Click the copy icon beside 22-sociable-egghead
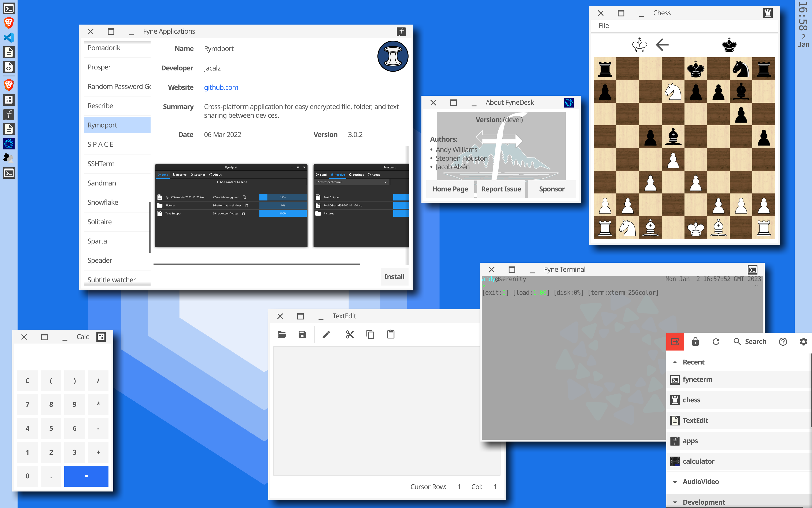The width and height of the screenshot is (812, 508). (x=245, y=197)
